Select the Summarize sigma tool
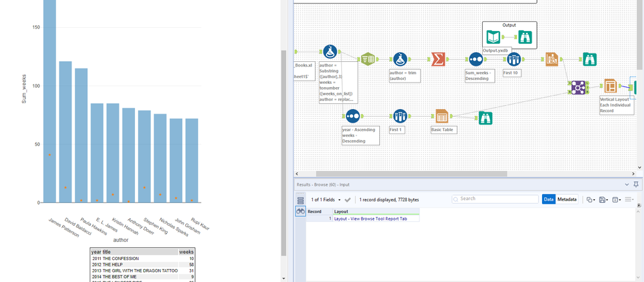This screenshot has width=644, height=282. pos(438,59)
